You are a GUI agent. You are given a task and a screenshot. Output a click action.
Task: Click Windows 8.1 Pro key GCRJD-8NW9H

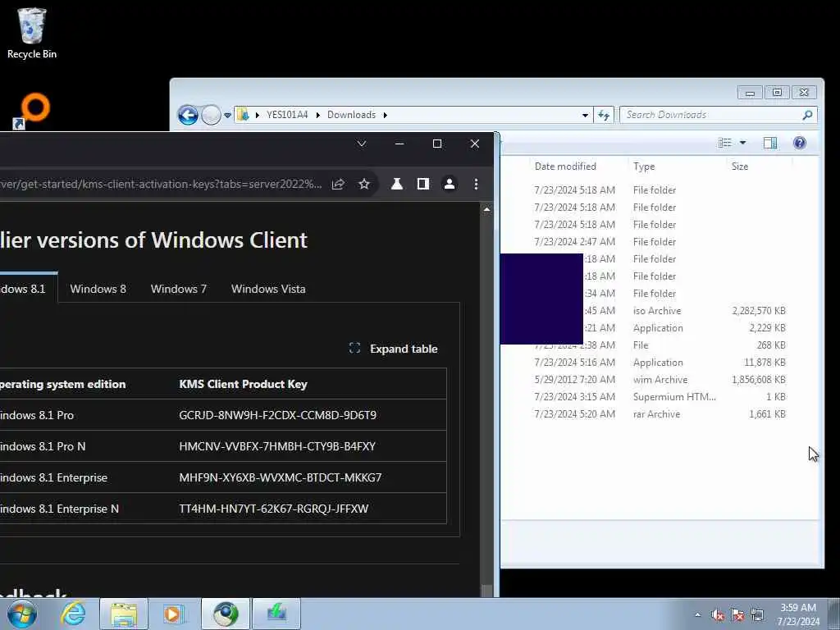(277, 415)
